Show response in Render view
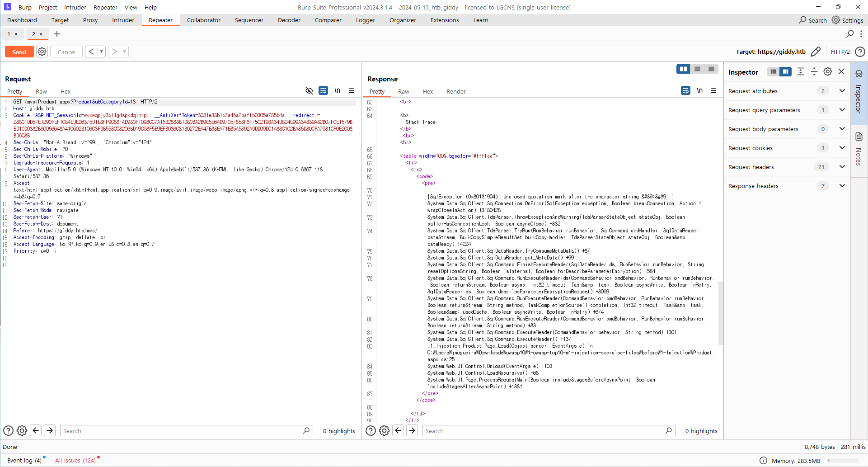The width and height of the screenshot is (868, 467). (x=456, y=91)
